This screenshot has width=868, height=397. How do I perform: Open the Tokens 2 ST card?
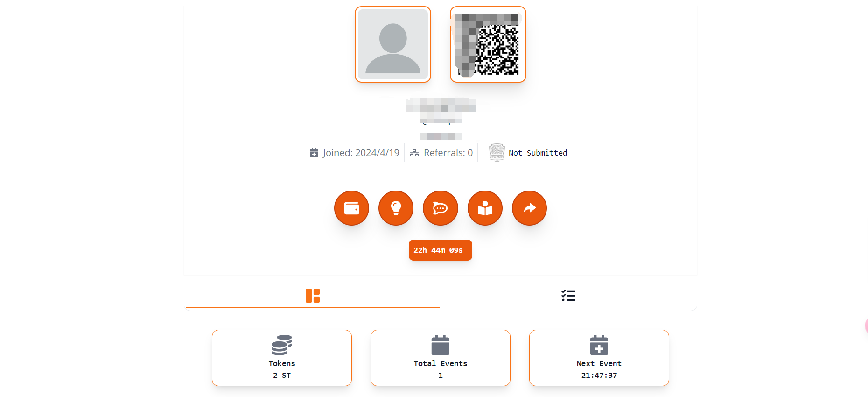click(x=282, y=358)
